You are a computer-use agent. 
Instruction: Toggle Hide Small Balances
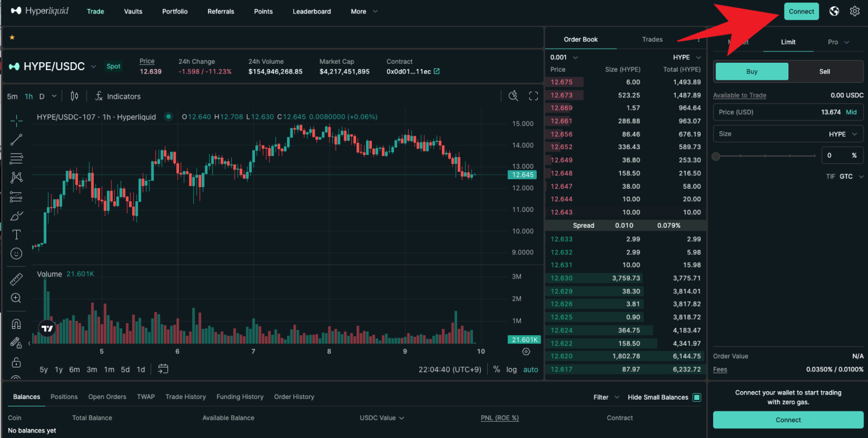[x=697, y=397]
